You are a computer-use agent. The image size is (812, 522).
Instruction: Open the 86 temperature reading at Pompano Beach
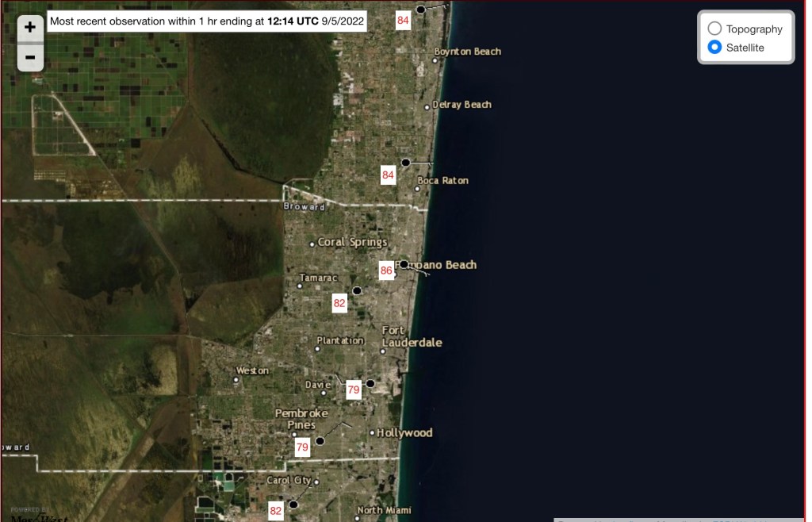point(386,271)
